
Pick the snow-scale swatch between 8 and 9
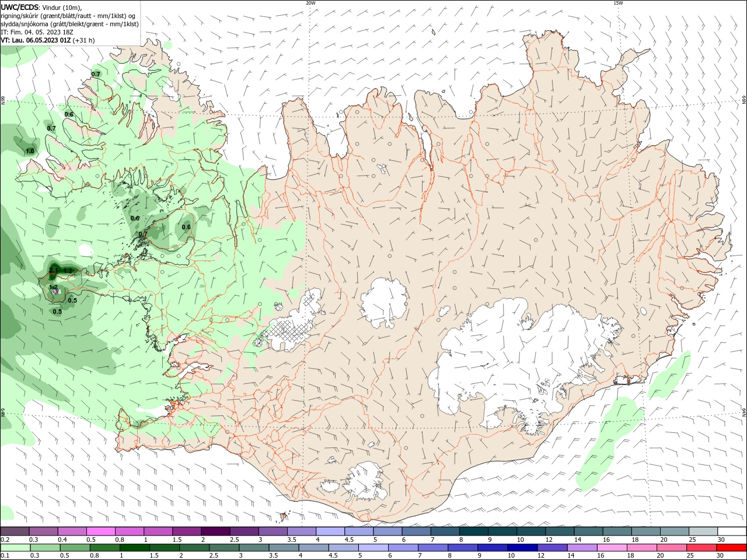(474, 531)
